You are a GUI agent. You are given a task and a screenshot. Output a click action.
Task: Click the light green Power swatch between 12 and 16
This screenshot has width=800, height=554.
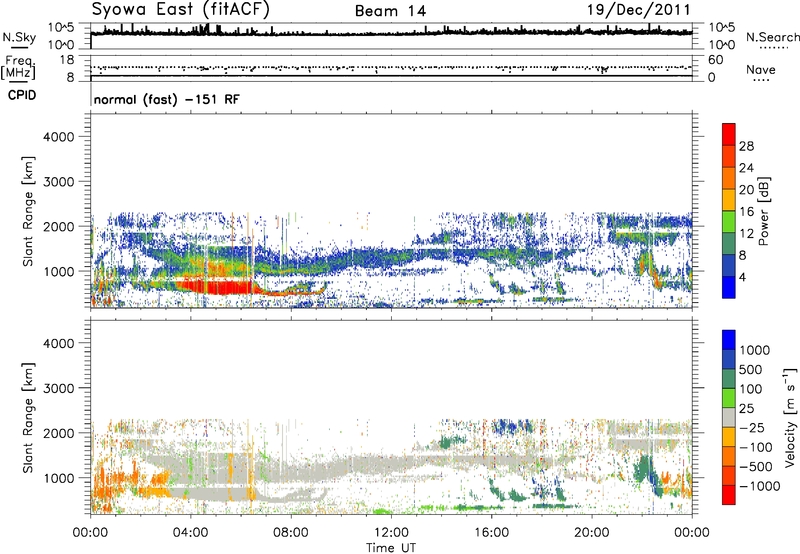coord(729,222)
